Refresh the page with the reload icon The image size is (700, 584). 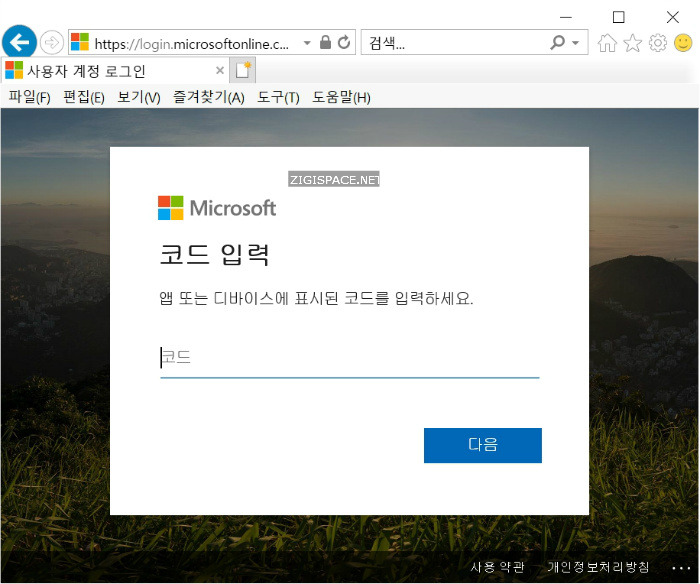coord(344,42)
